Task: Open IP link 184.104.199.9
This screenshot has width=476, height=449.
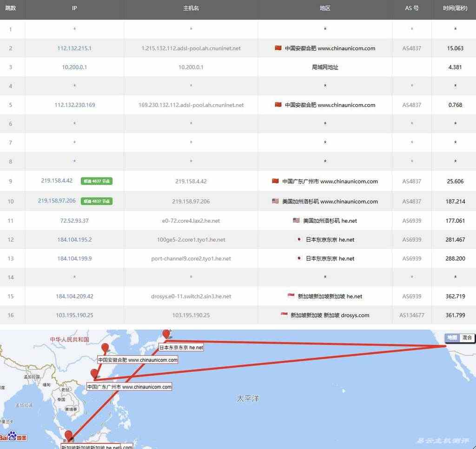Action: coord(74,258)
